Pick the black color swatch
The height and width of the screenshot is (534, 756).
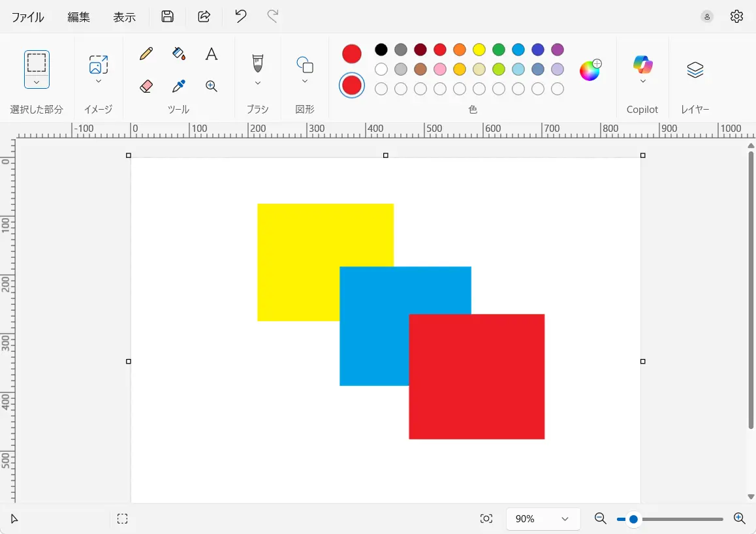[x=381, y=50]
